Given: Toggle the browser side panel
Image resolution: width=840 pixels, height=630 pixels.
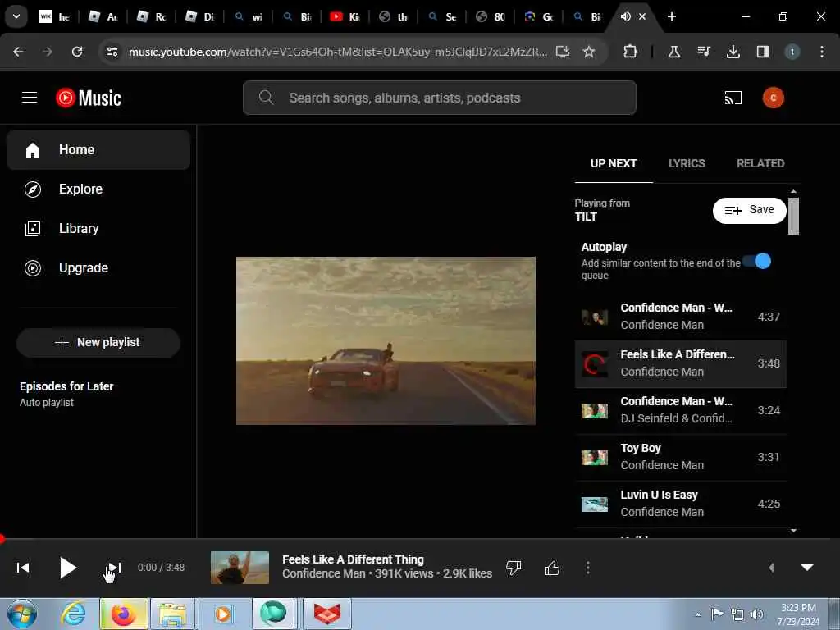Looking at the screenshot, I should click(x=762, y=52).
